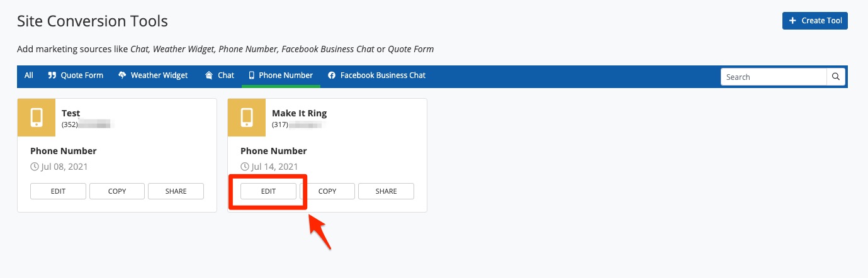Edit the Test phone number tool
The image size is (868, 278).
coord(58,191)
